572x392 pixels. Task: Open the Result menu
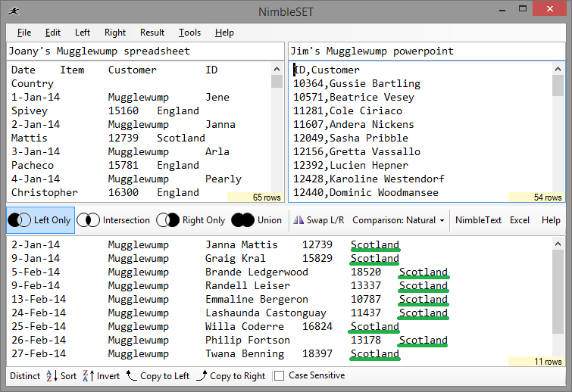point(152,33)
